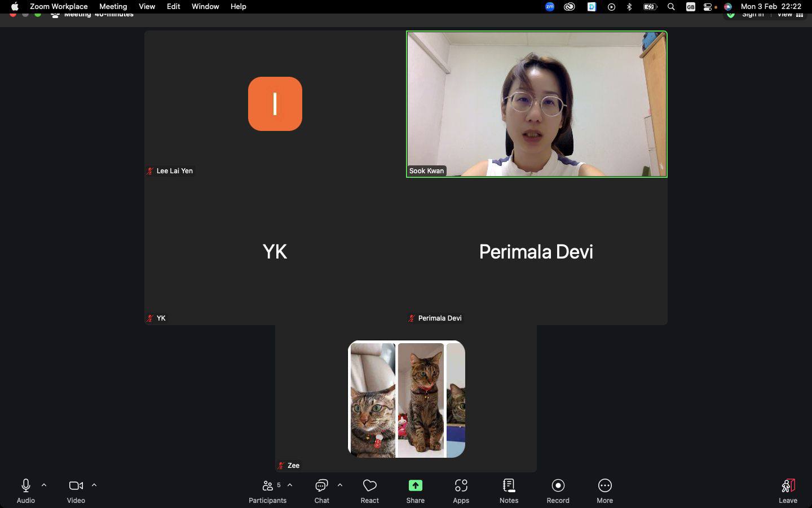The height and width of the screenshot is (508, 812).
Task: Toggle camera with the Video button
Action: (x=76, y=491)
